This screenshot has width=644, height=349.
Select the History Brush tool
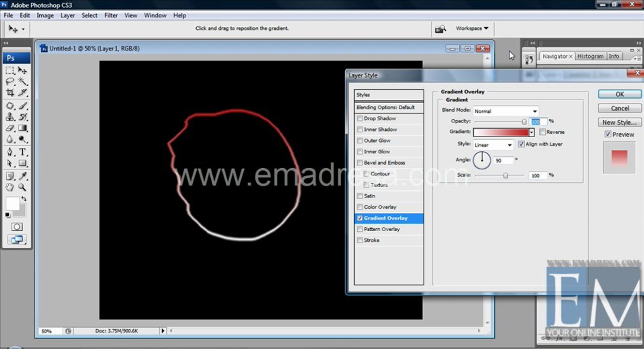[23, 117]
